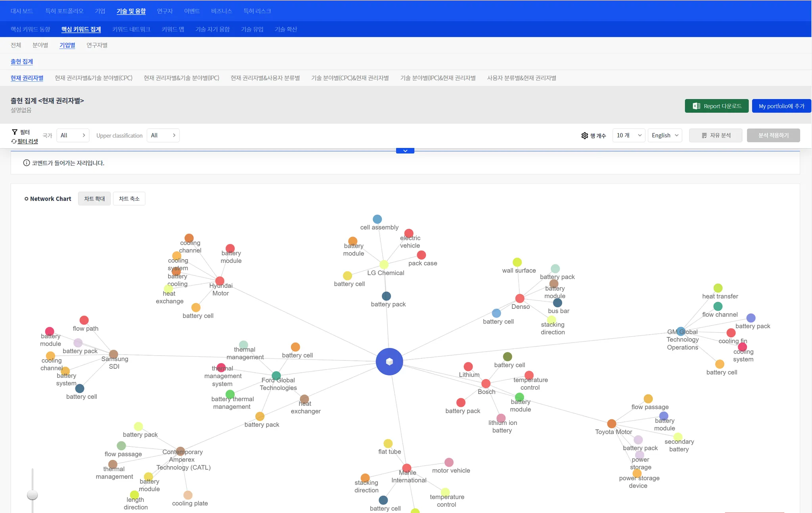Click the Samsung SDI brown node
The image size is (812, 513).
[x=113, y=354]
